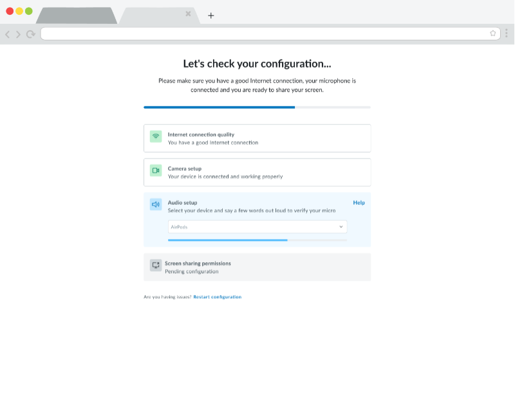Close the second browser tab
Screen dimensions: 515x420
pyautogui.click(x=188, y=14)
